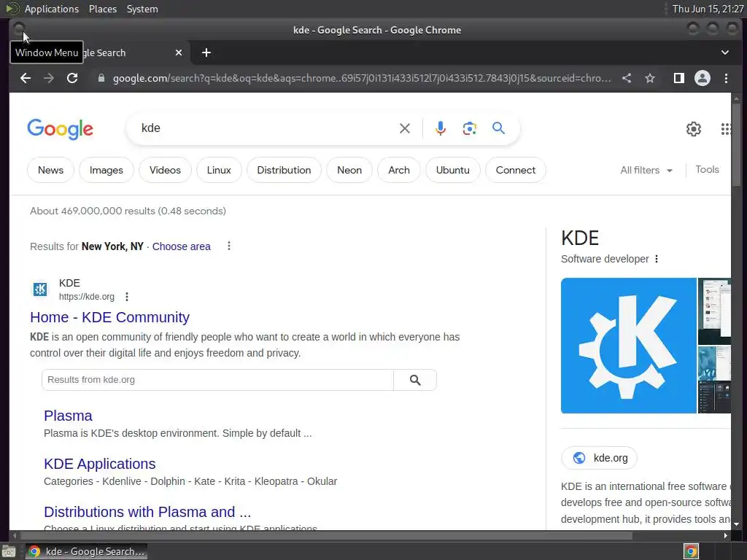Open Chrome profile avatar

point(703,78)
